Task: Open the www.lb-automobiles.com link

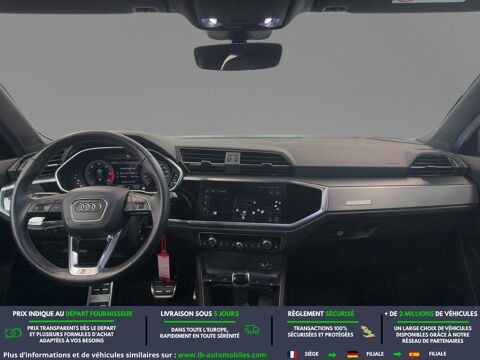Action: click(x=222, y=355)
